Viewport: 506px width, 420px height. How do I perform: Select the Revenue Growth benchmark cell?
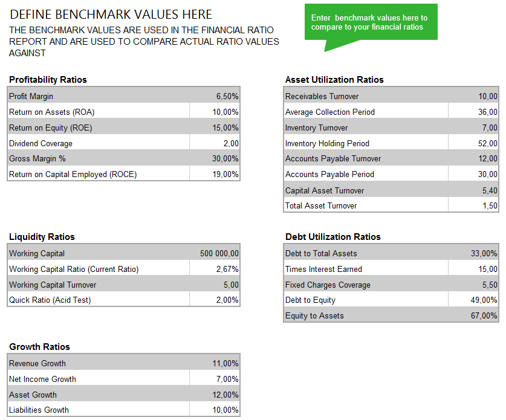[x=215, y=363]
